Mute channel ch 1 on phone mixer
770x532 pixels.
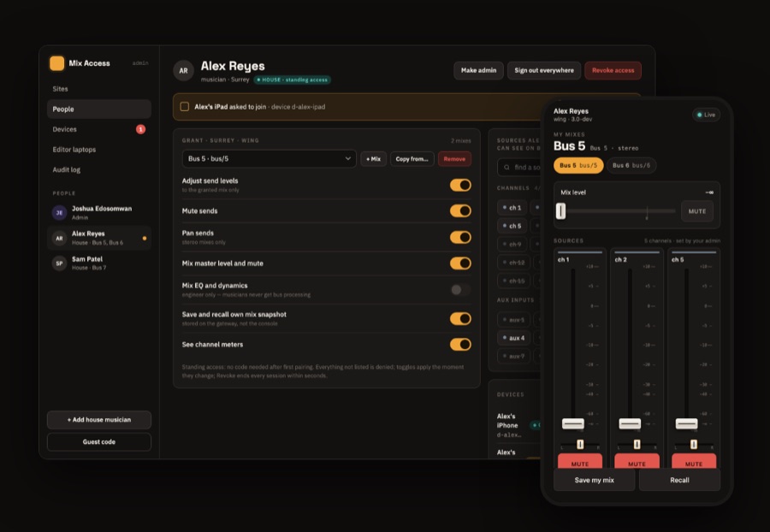(580, 461)
